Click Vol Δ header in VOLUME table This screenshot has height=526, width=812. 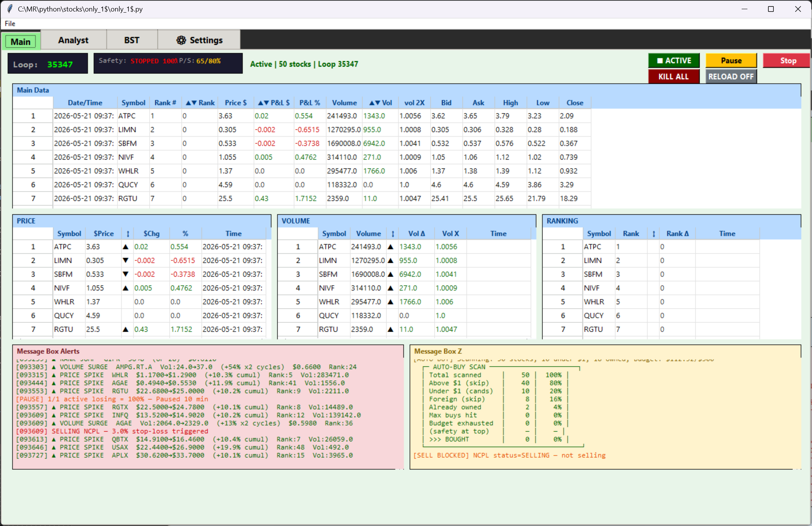[416, 234]
